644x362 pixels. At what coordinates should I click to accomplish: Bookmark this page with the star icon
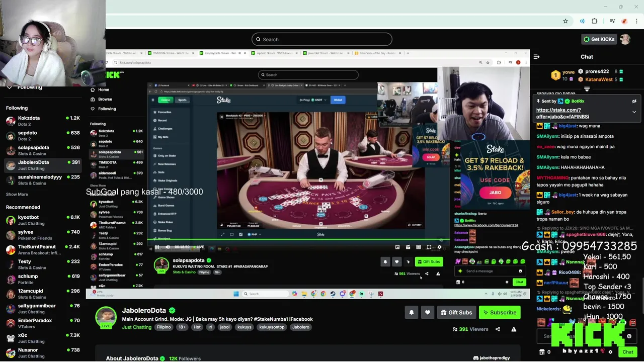pos(566,21)
